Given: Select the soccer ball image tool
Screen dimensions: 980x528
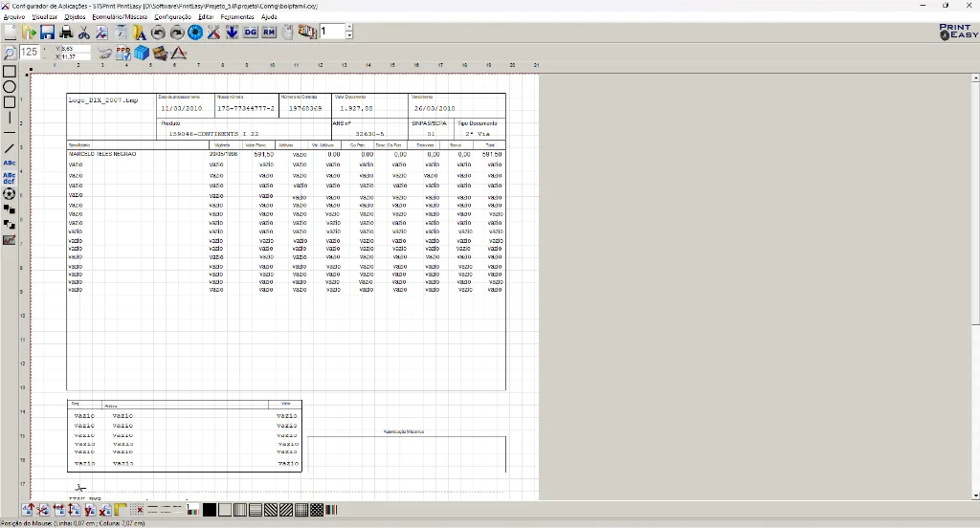Looking at the screenshot, I should point(10,194).
